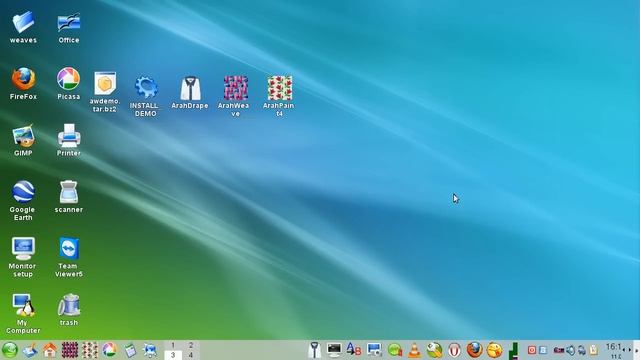Launch Opera from the taskbar
This screenshot has width=640, height=360.
[x=454, y=350]
